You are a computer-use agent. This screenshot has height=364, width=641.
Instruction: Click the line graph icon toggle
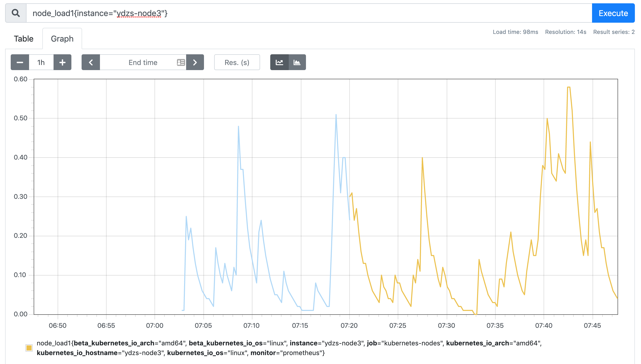coord(279,62)
